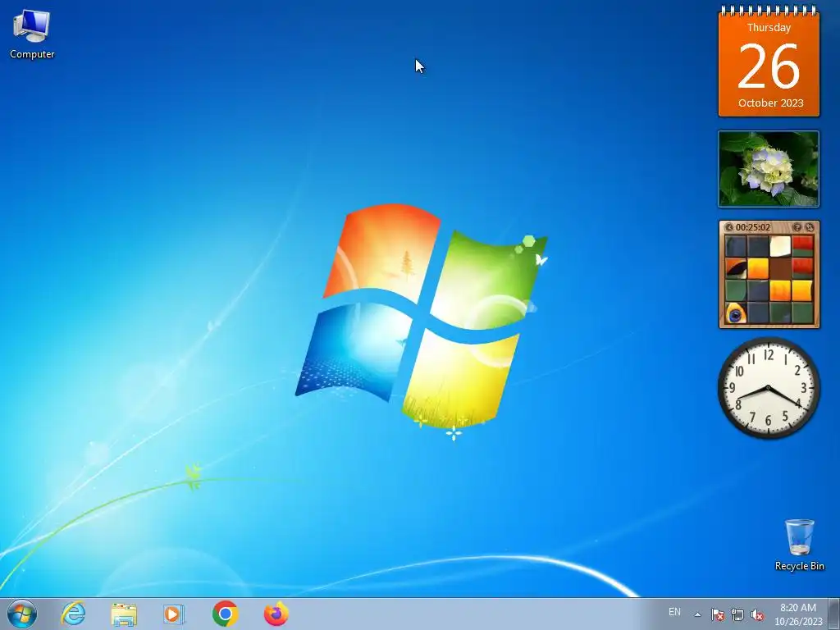840x630 pixels.
Task: Click the puzzle's shuffle arrows icon
Action: tap(810, 228)
